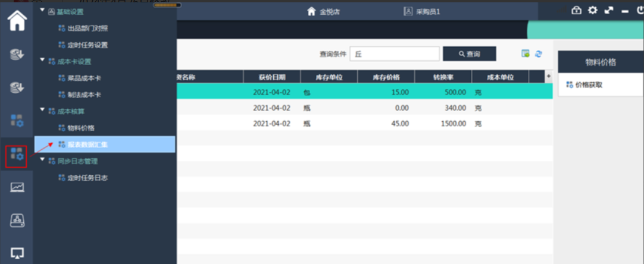Click 价格获取 in the right panel

pos(589,85)
